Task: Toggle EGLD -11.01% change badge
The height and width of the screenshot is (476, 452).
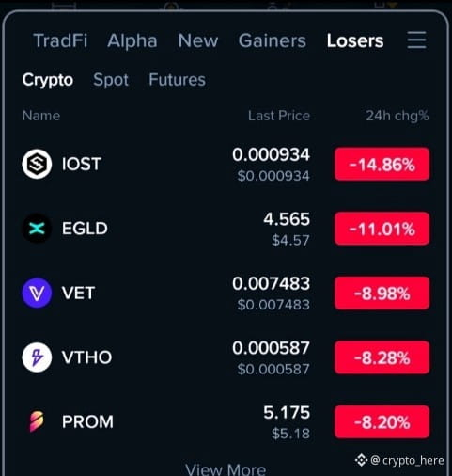Action: pyautogui.click(x=382, y=229)
